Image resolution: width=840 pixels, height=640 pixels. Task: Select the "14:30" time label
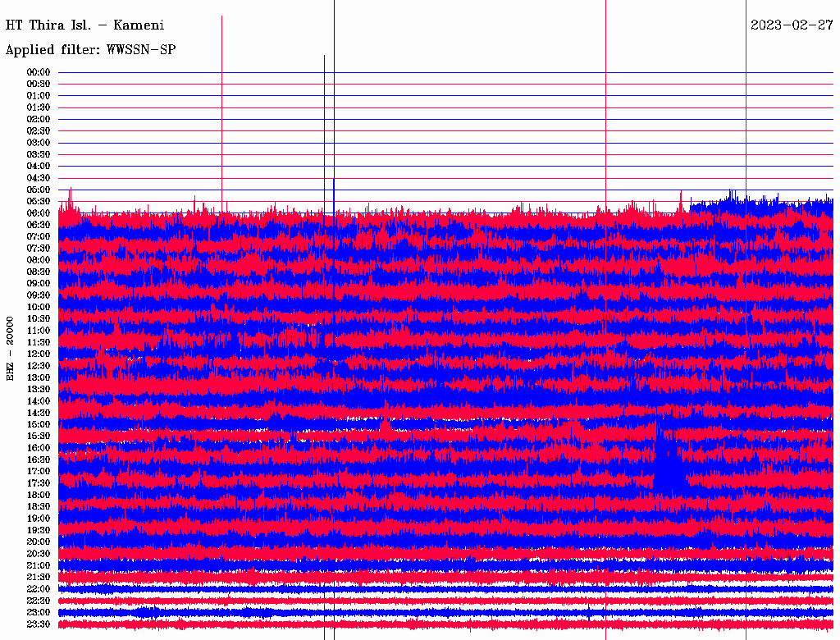39,414
